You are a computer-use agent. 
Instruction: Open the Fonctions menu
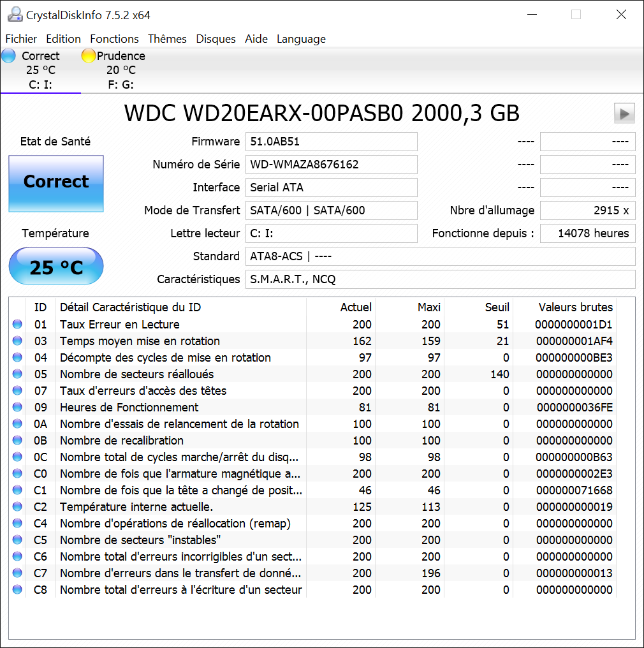click(x=114, y=39)
